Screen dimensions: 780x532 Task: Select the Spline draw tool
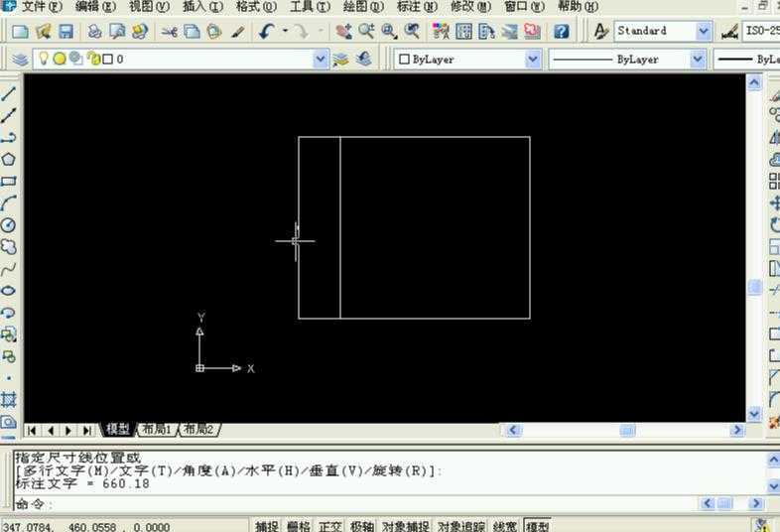pyautogui.click(x=9, y=269)
